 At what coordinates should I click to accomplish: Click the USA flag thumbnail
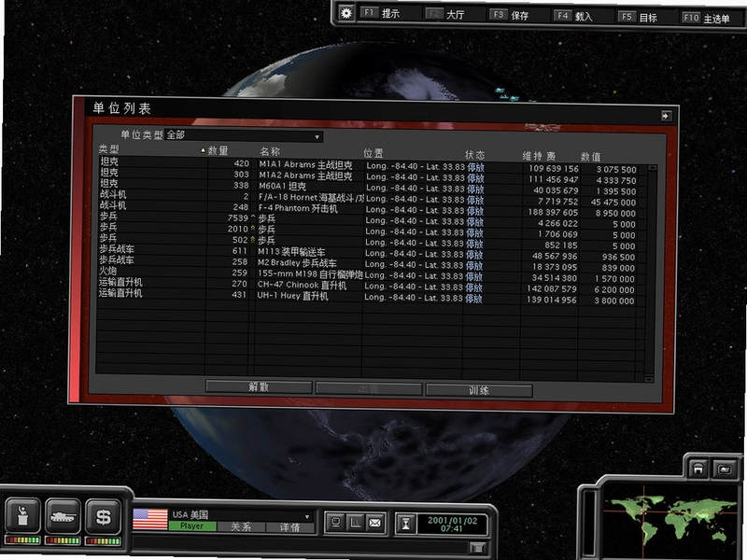pos(150,519)
